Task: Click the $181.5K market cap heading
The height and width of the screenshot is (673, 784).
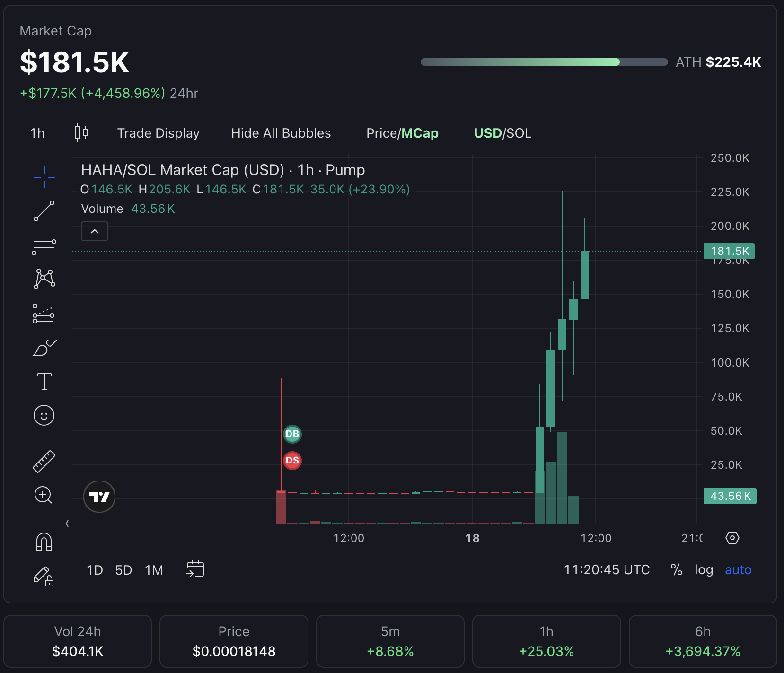Action: [75, 62]
